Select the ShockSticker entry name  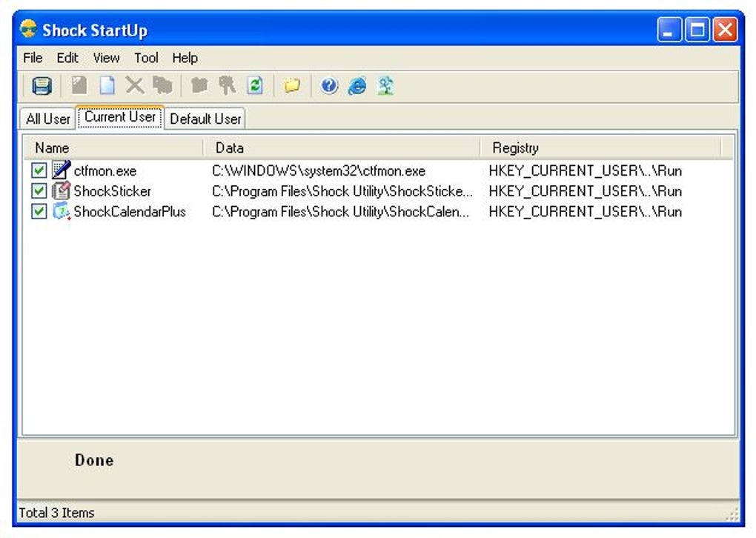coord(113,191)
